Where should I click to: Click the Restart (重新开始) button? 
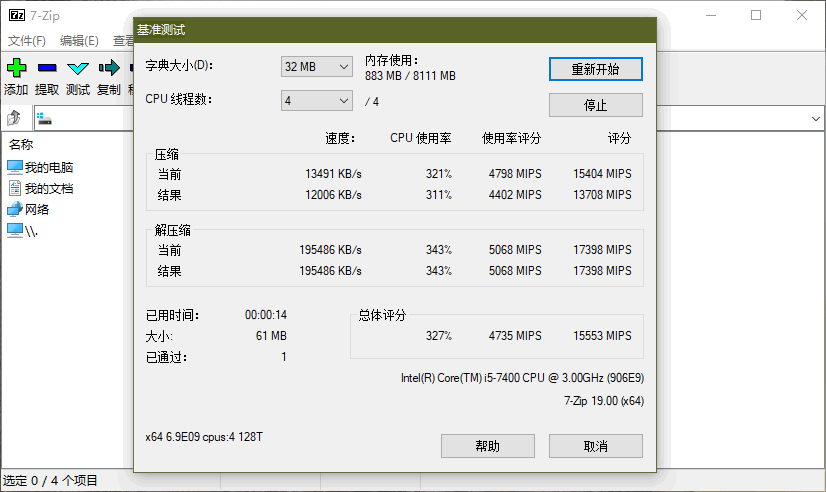pyautogui.click(x=595, y=69)
